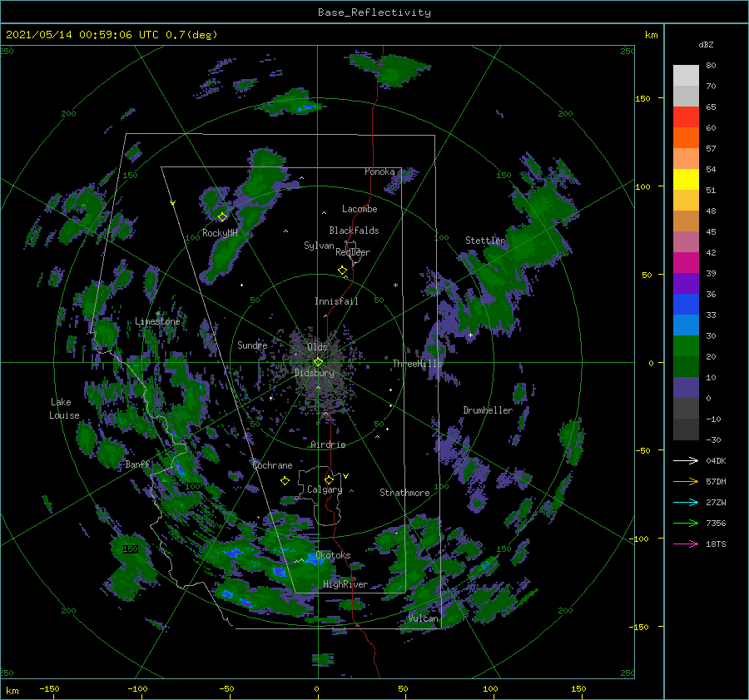Click the magenta 18TS arrow in legend
The height and width of the screenshot is (700, 749).
686,544
